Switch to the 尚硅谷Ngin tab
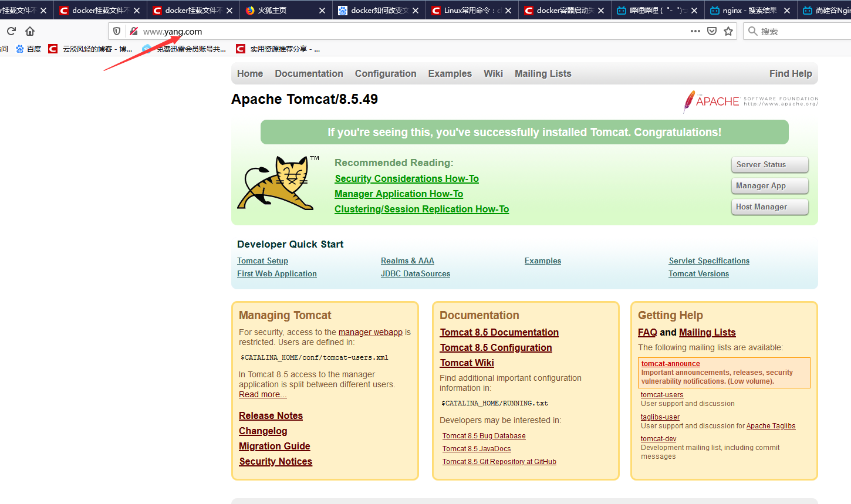The height and width of the screenshot is (504, 851). [x=825, y=11]
